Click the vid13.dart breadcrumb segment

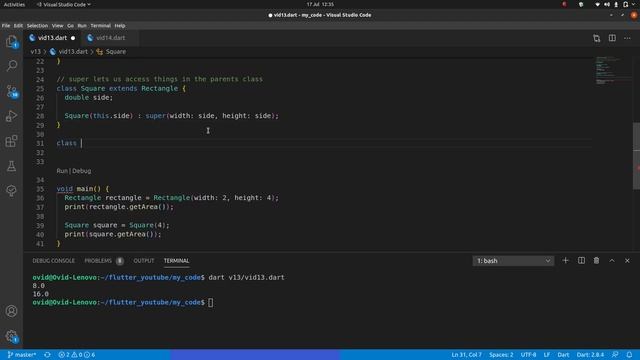click(x=69, y=52)
